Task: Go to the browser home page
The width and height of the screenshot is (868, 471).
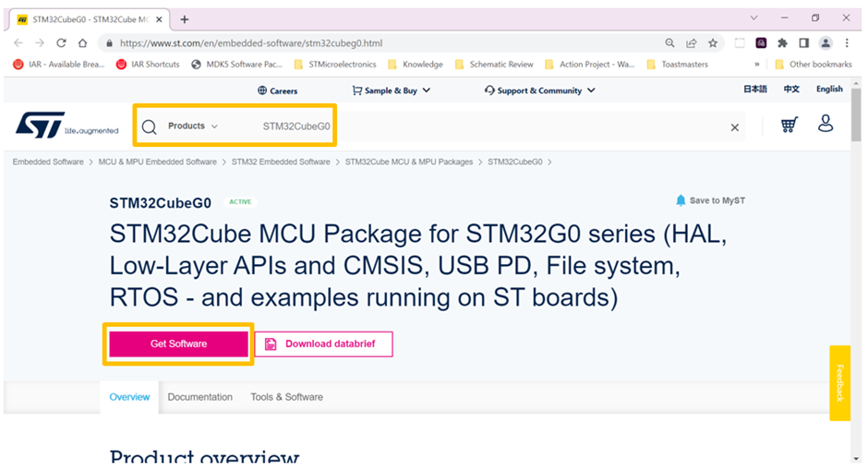Action: point(82,42)
